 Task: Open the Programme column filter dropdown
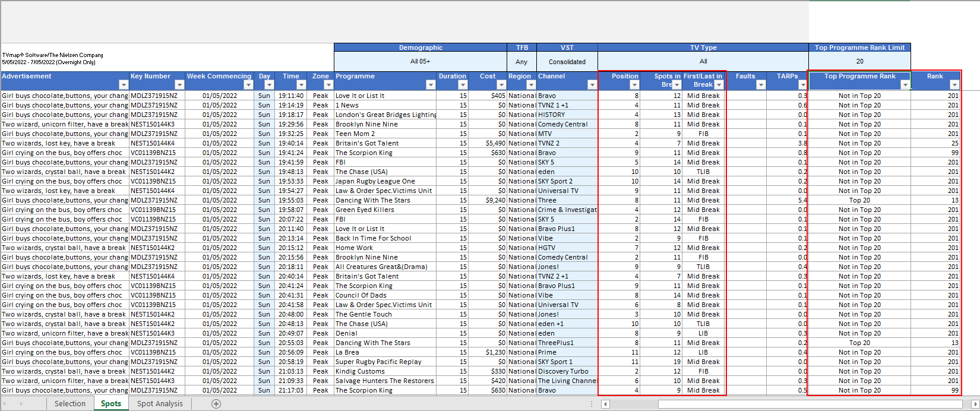coord(431,85)
